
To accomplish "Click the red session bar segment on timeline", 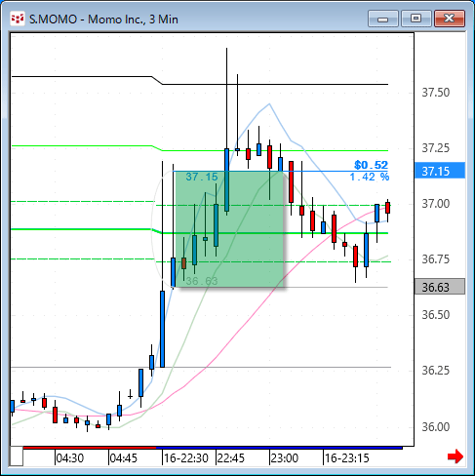I will click(90, 448).
